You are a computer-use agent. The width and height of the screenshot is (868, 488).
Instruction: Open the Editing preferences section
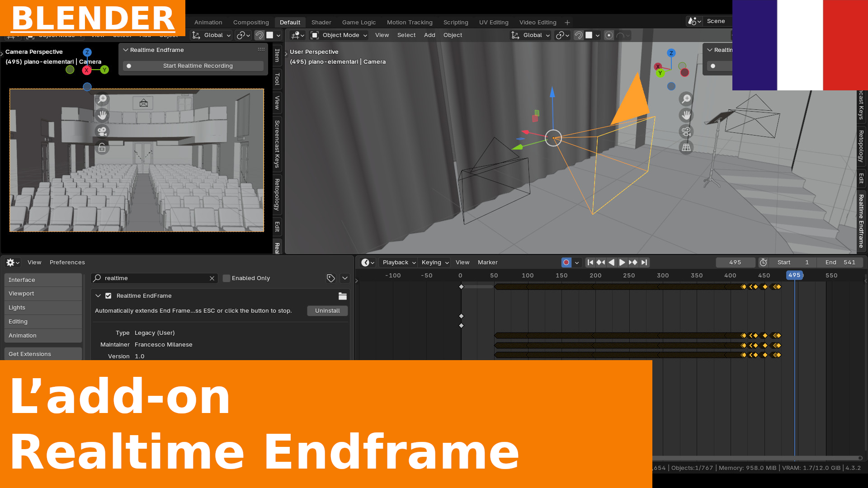[x=43, y=322]
